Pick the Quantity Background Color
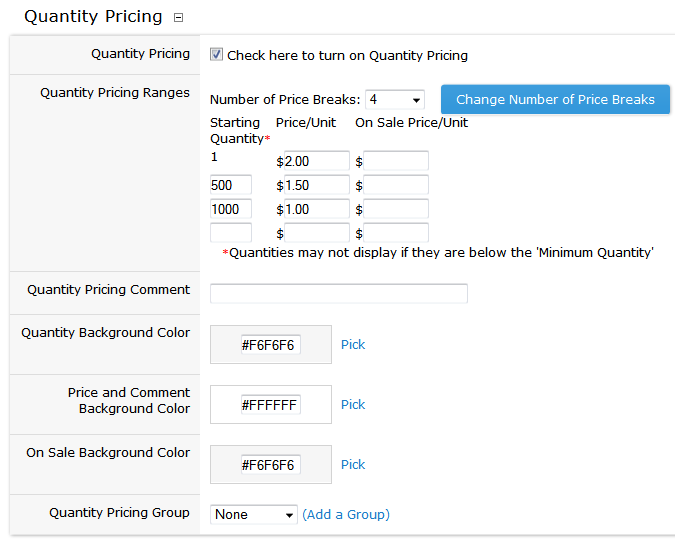The height and width of the screenshot is (546, 675). (353, 344)
